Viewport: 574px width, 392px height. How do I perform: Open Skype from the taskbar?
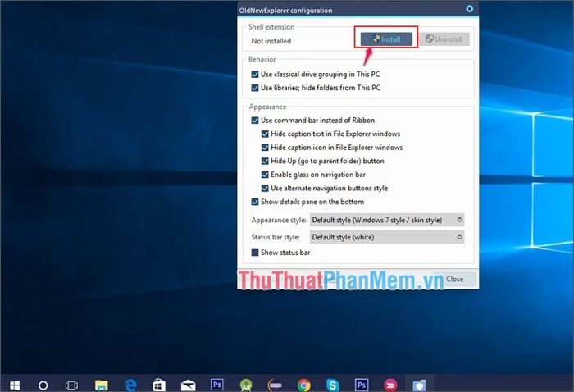[332, 385]
